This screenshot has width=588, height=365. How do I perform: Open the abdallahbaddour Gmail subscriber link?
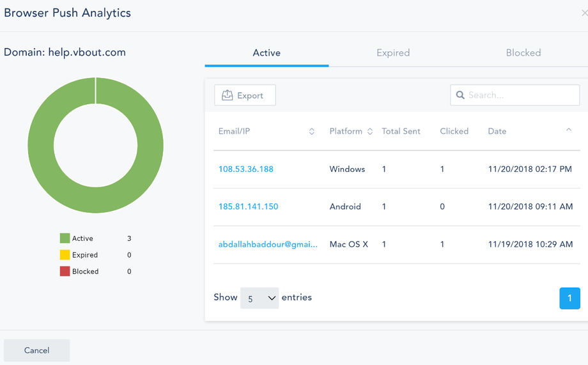pos(268,244)
